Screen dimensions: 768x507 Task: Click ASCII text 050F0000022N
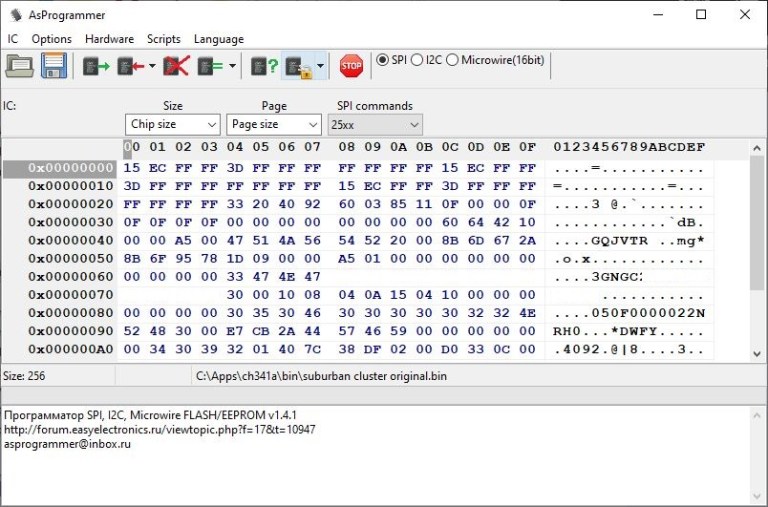(648, 313)
